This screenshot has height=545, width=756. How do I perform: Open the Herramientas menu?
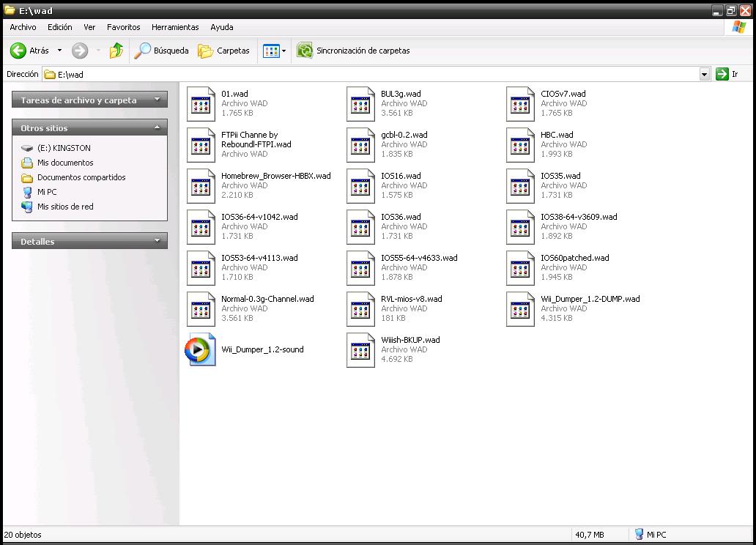point(175,27)
